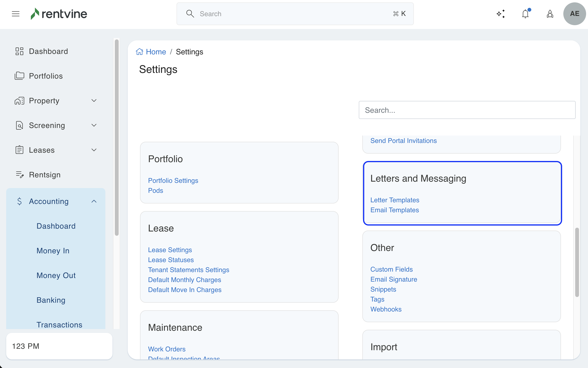
Task: Click the settings Search... input field
Action: (467, 110)
